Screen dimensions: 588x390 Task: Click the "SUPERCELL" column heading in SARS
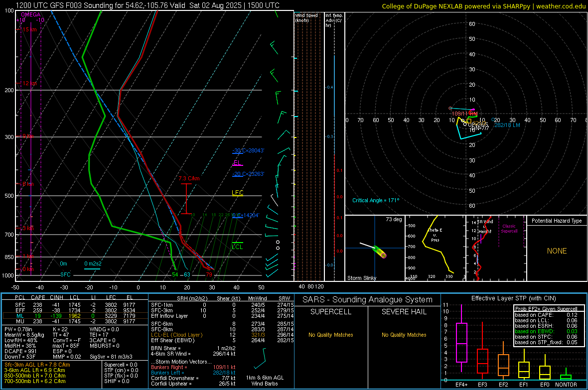click(331, 312)
